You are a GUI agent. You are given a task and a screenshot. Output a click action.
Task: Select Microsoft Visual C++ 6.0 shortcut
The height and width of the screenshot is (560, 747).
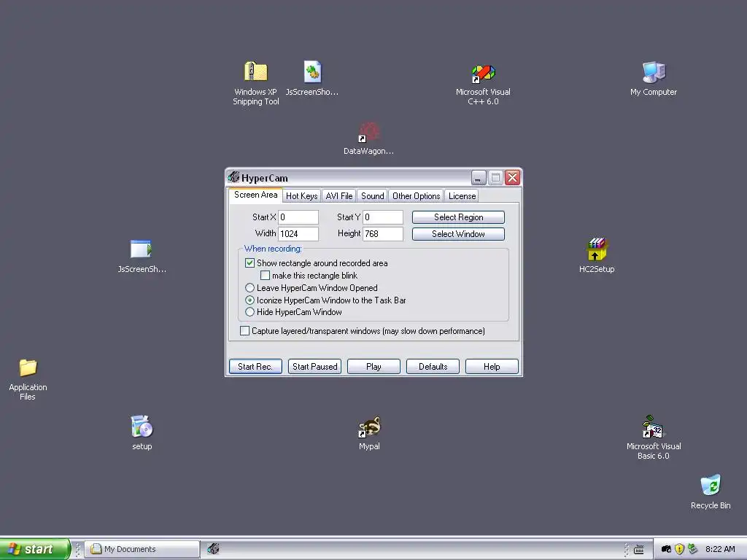[x=483, y=74]
